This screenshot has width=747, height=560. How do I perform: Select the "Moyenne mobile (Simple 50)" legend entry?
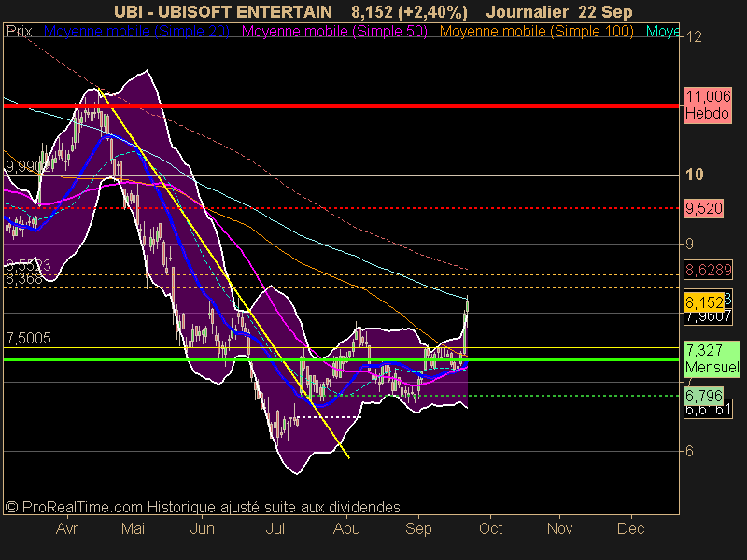(335, 32)
